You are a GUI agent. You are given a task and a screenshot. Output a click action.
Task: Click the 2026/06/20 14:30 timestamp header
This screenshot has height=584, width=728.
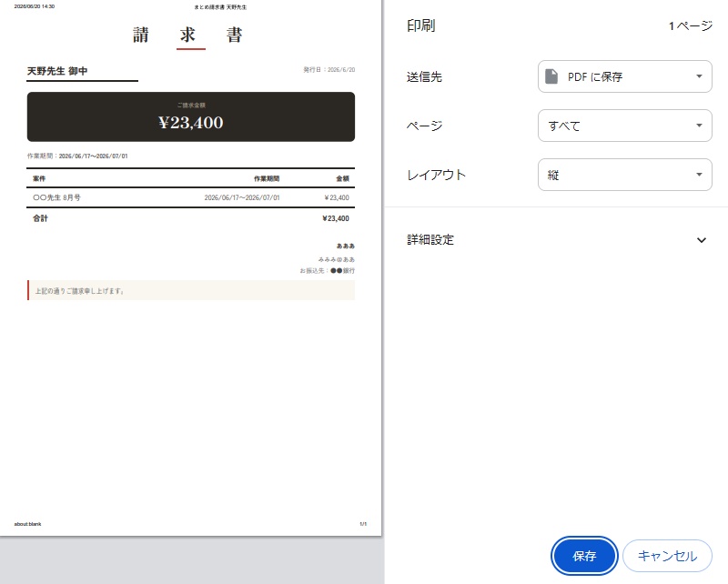point(35,6)
